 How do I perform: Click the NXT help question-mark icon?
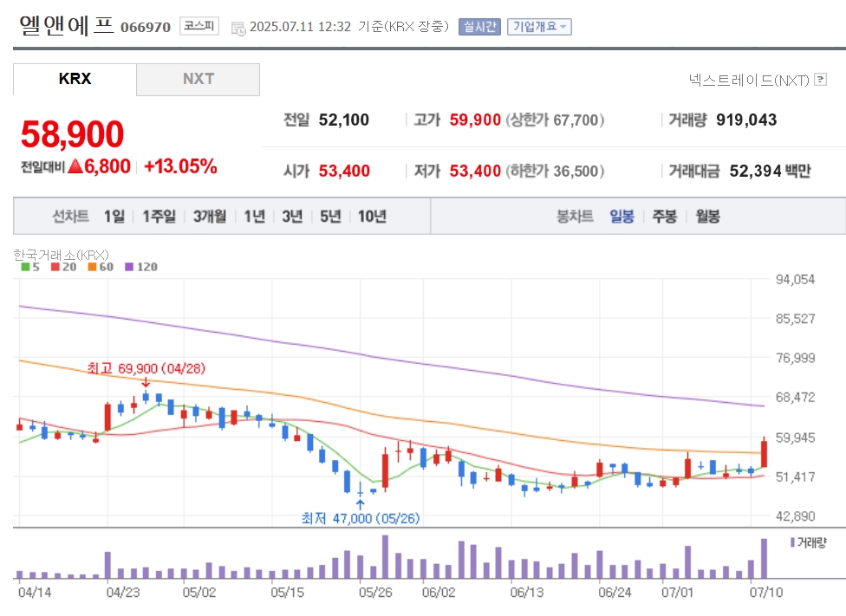point(820,80)
